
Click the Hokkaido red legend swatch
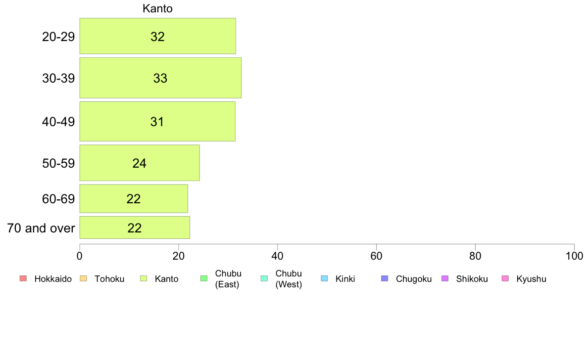pos(23,278)
